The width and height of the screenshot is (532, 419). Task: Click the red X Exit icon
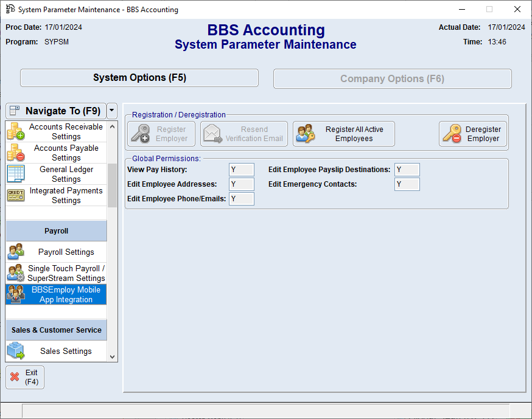pos(15,377)
